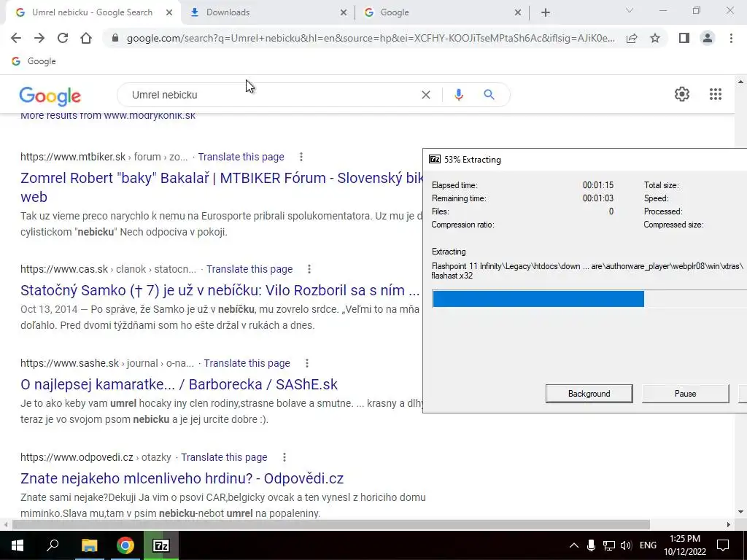The height and width of the screenshot is (560, 747).
Task: Click the vertical scrollbar up arrow
Action: pyautogui.click(x=741, y=82)
